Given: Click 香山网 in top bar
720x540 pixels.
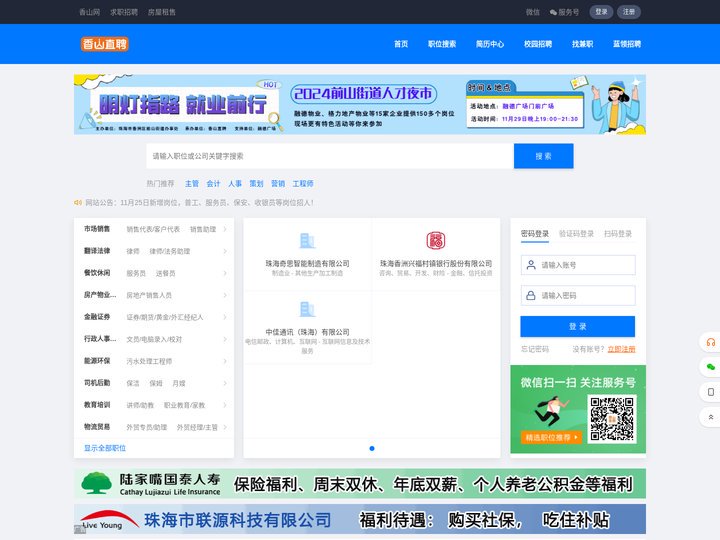Looking at the screenshot, I should point(90,12).
